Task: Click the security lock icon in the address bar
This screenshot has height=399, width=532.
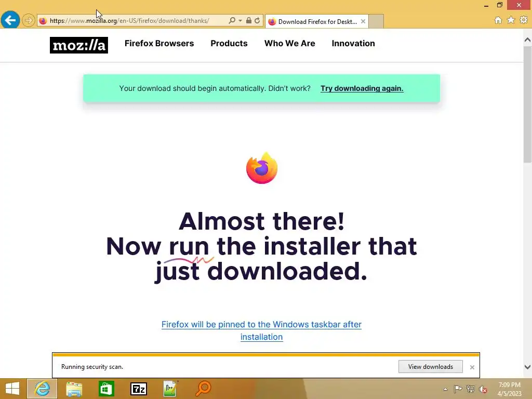Action: point(249,20)
